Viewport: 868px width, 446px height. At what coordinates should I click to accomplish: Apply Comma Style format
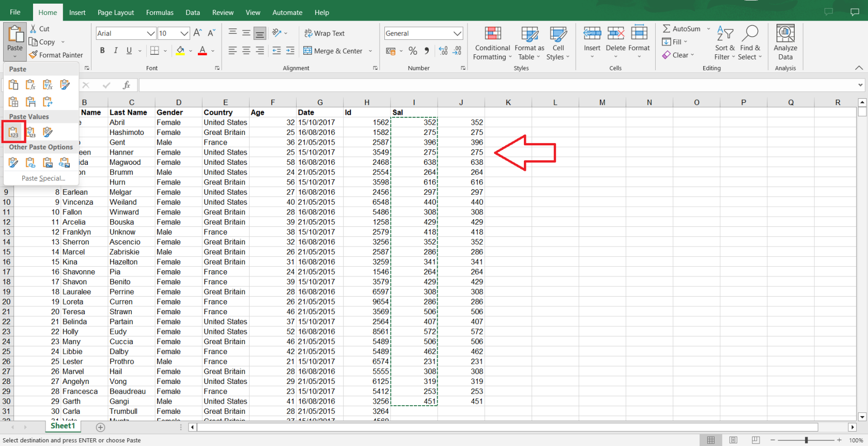coord(427,51)
